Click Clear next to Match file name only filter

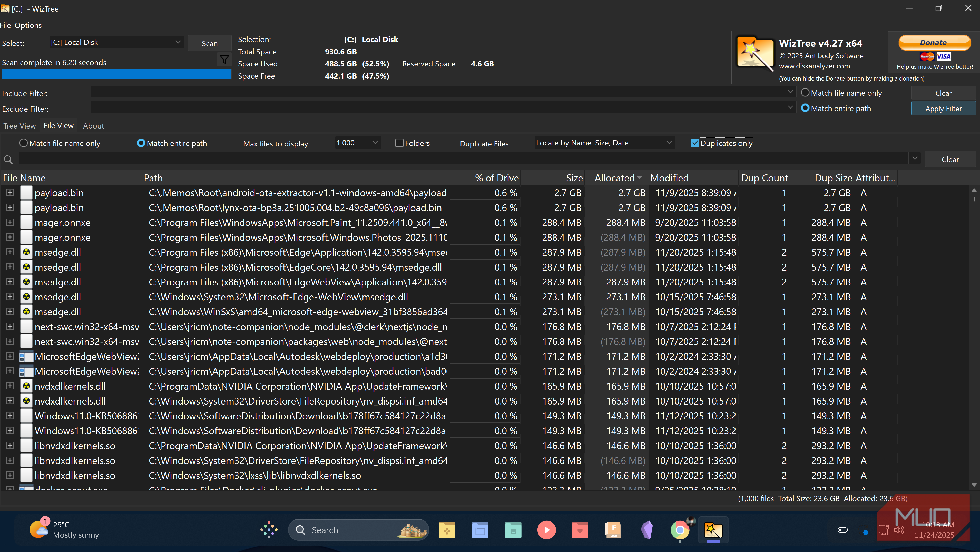click(943, 93)
